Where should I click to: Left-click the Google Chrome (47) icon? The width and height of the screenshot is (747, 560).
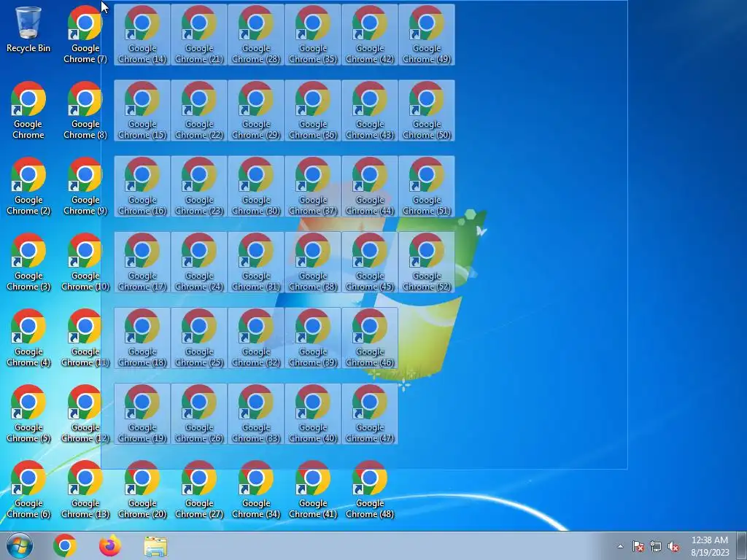370,413
